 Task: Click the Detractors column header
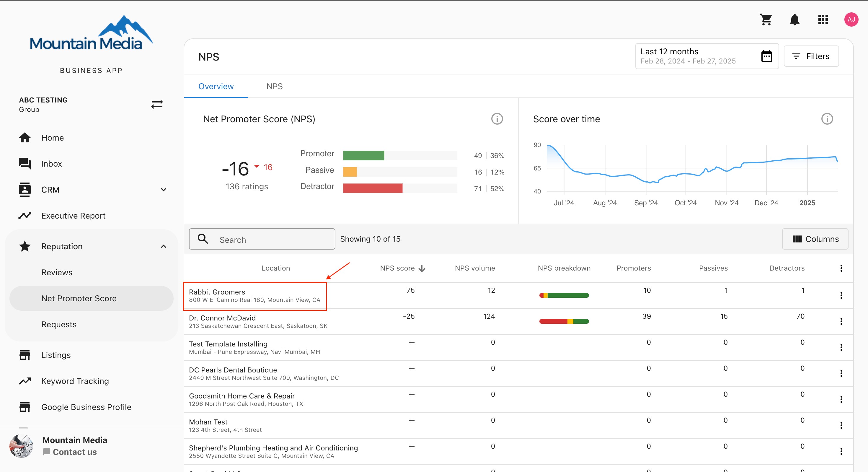787,268
